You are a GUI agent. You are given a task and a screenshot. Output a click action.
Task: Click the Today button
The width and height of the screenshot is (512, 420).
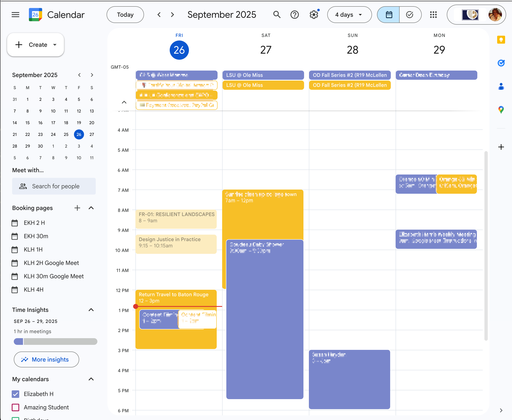pyautogui.click(x=125, y=15)
